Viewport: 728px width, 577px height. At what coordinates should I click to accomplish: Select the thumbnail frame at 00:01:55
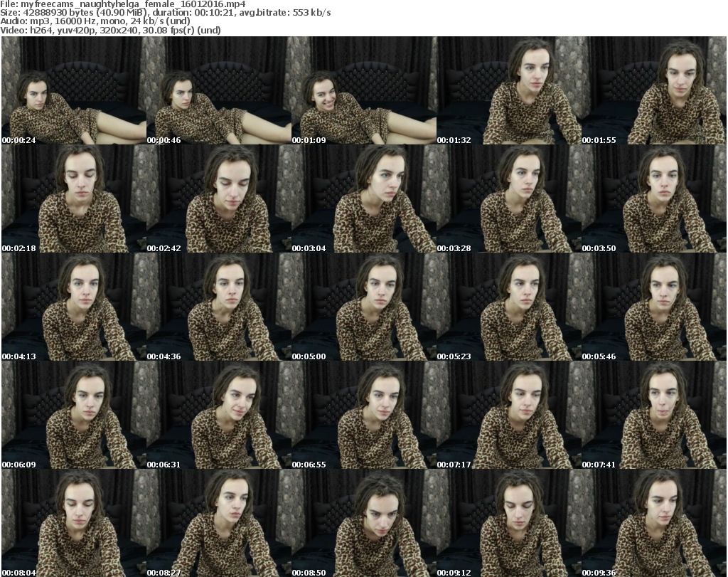(654, 90)
